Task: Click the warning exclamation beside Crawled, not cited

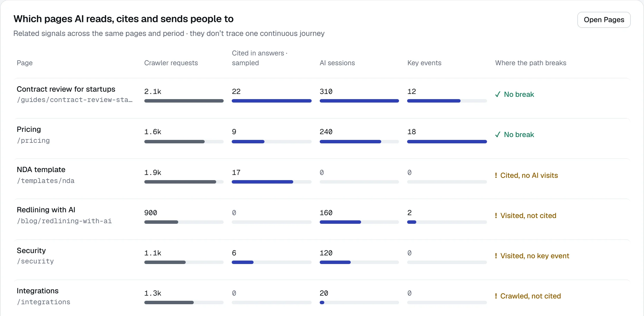Action: pyautogui.click(x=496, y=296)
